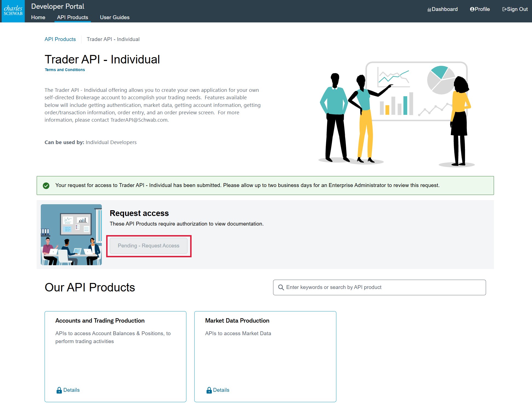Click the request submitted confirmation message
The height and width of the screenshot is (412, 532).
tap(247, 185)
